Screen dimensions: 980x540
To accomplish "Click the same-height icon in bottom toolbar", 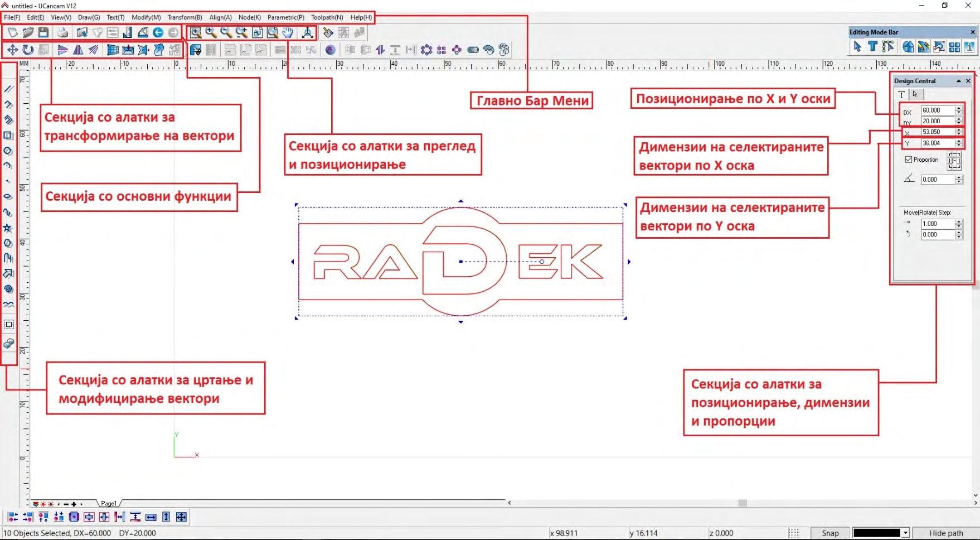I will pyautogui.click(x=166, y=517).
